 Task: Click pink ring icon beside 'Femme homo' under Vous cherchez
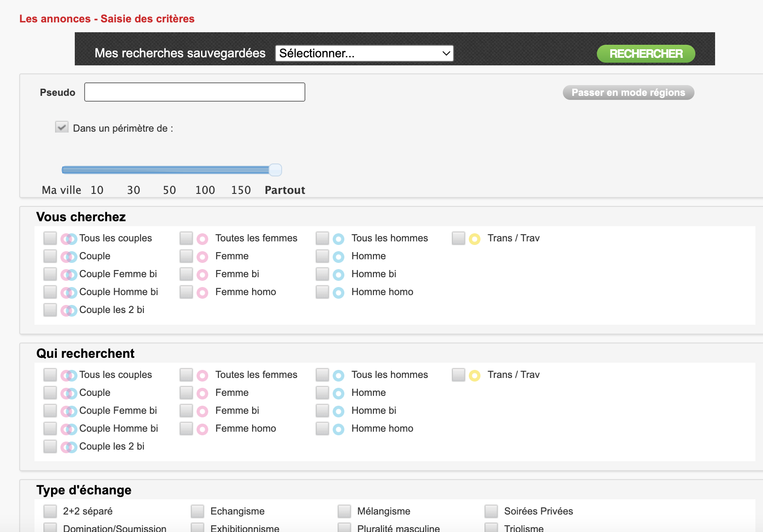[202, 293]
